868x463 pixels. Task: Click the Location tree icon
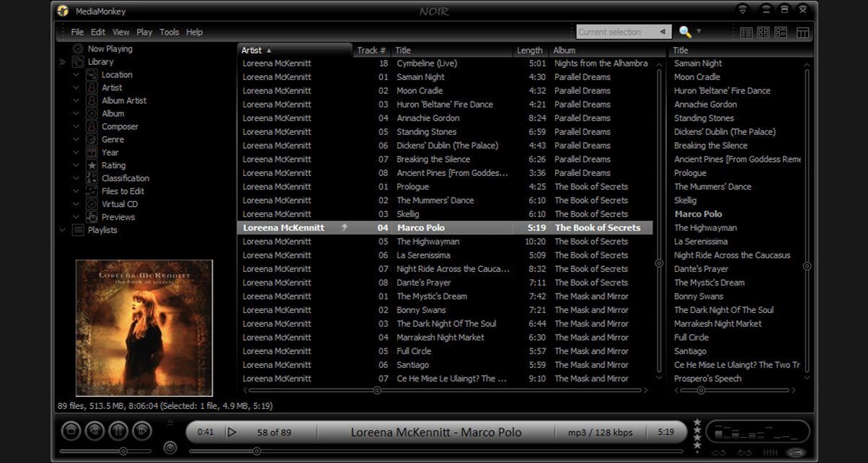(92, 75)
